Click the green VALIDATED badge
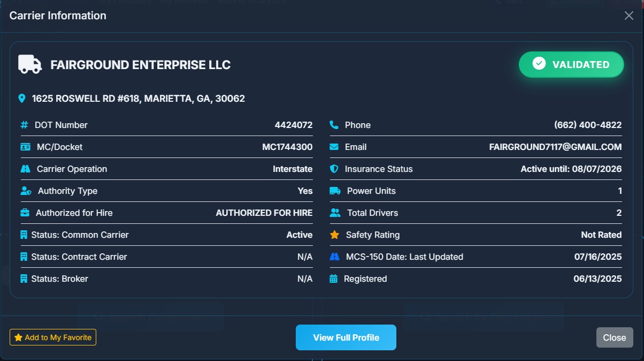 coord(571,64)
